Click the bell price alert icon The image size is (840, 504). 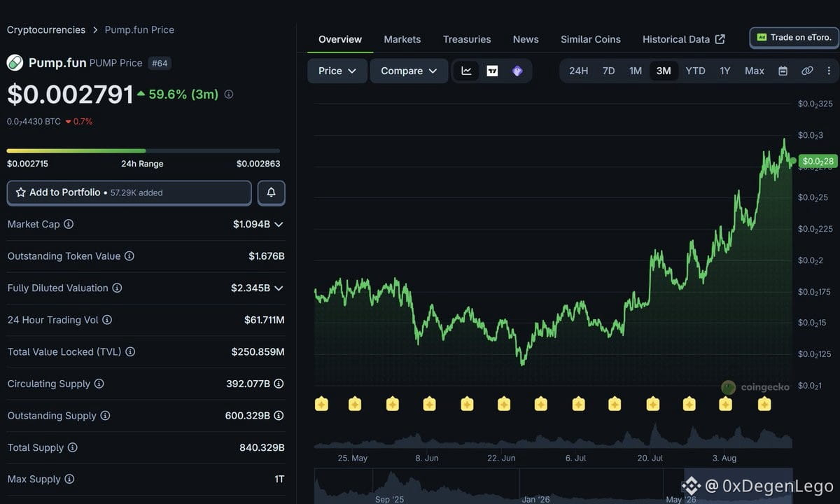click(x=271, y=192)
